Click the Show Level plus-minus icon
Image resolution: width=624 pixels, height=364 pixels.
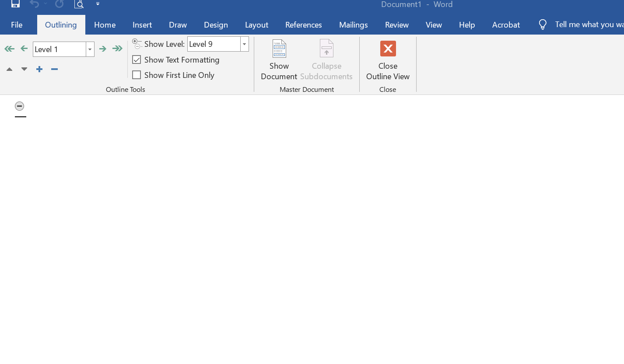pyautogui.click(x=137, y=44)
